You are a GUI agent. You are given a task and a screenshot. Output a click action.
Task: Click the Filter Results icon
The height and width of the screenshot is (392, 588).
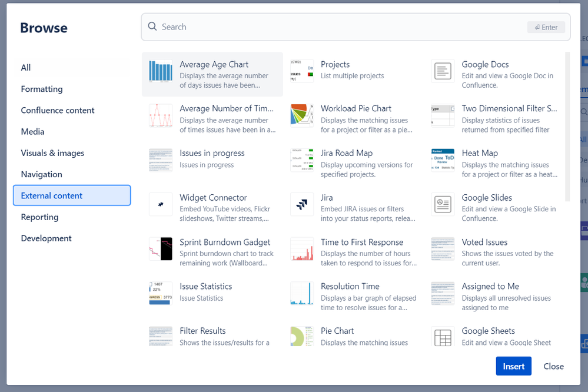161,336
